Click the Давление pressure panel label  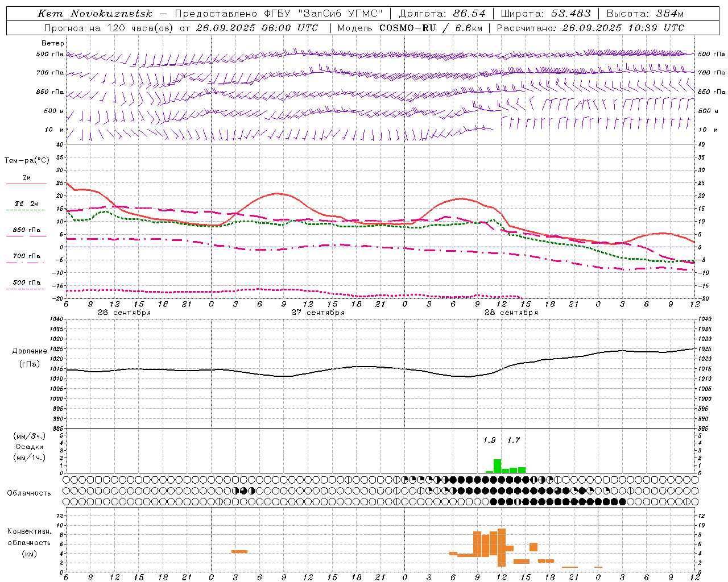[x=30, y=351]
